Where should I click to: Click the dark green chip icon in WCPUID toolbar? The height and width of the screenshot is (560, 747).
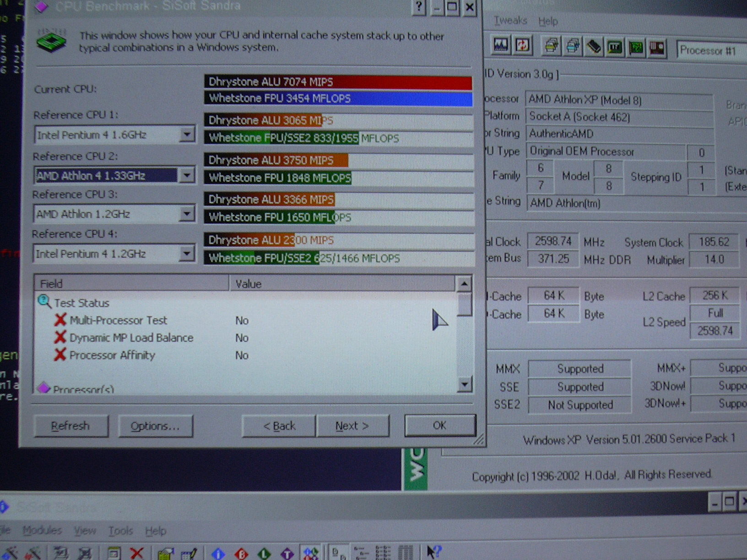point(615,47)
